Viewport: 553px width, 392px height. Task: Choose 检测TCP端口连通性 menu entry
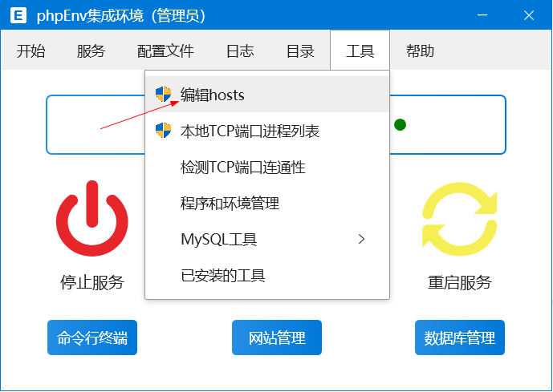click(267, 167)
